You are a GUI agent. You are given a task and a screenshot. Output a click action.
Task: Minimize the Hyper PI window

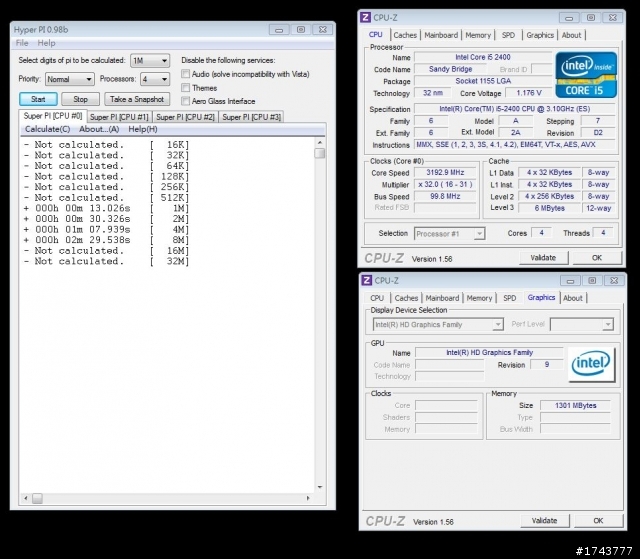279,29
